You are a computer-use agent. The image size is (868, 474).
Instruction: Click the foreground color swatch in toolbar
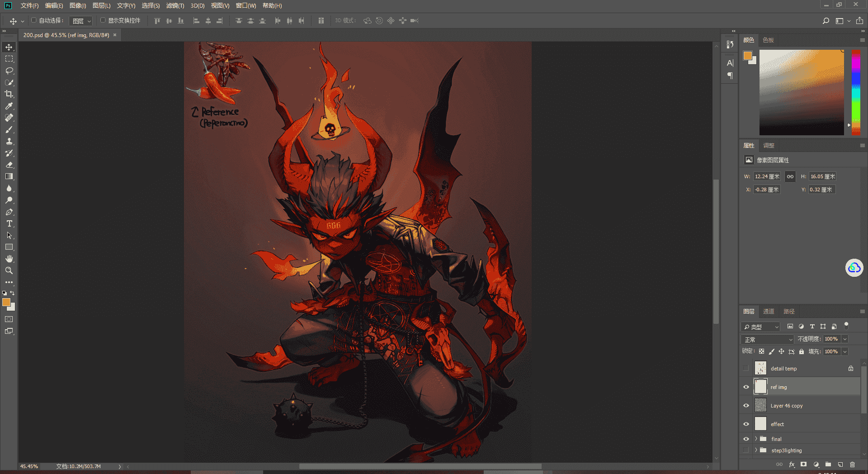[x=6, y=303]
